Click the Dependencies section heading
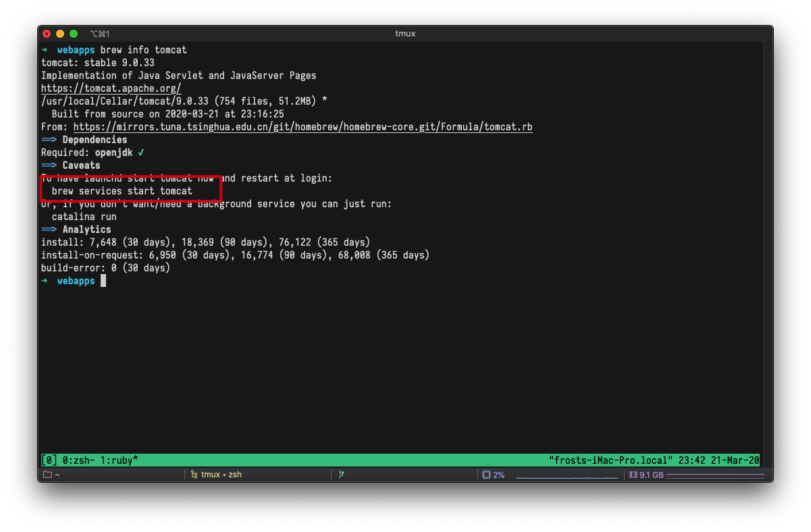The height and width of the screenshot is (532, 811). pyautogui.click(x=95, y=140)
